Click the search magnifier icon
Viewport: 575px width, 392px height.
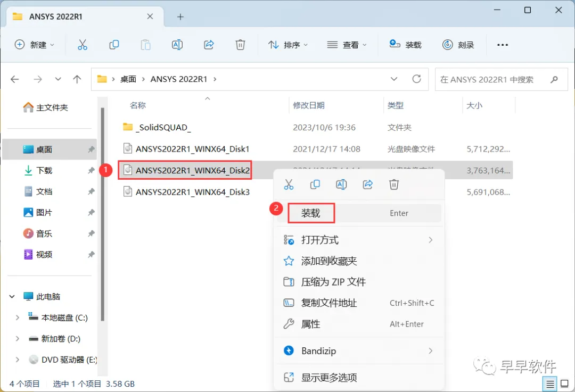(554, 79)
